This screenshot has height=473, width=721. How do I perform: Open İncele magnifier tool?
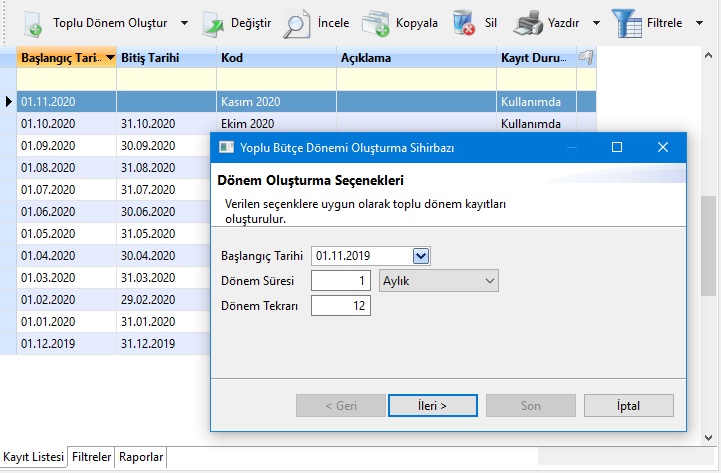coord(296,22)
